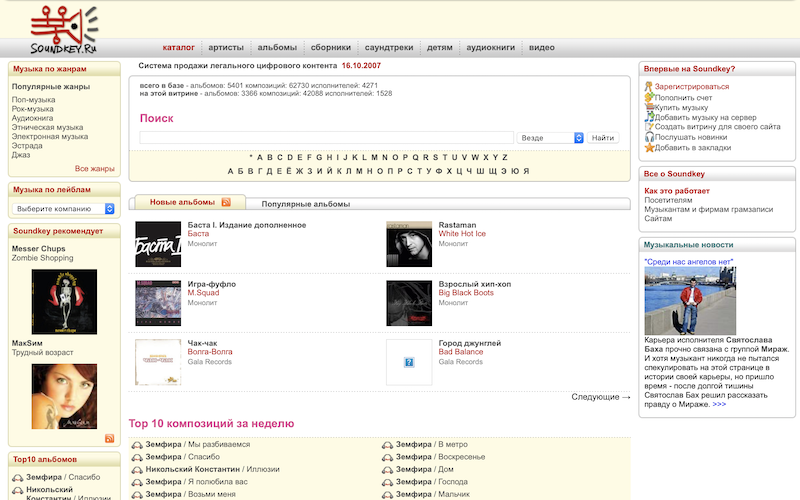Expand the Везде search scope dropdown
The image size is (800, 500).
pyautogui.click(x=549, y=138)
